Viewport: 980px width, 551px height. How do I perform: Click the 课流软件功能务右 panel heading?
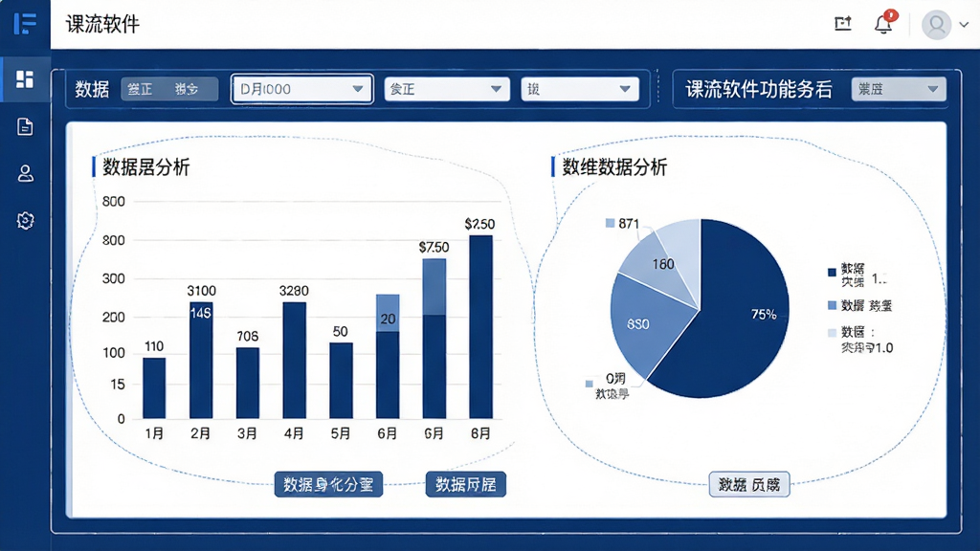pyautogui.click(x=758, y=89)
